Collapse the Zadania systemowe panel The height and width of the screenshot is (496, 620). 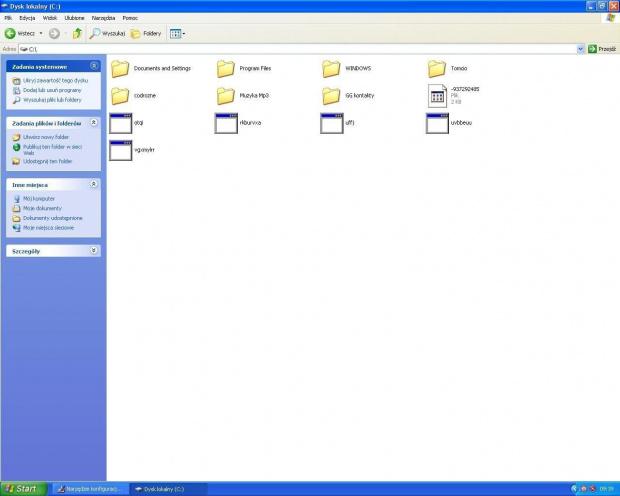pos(94,66)
